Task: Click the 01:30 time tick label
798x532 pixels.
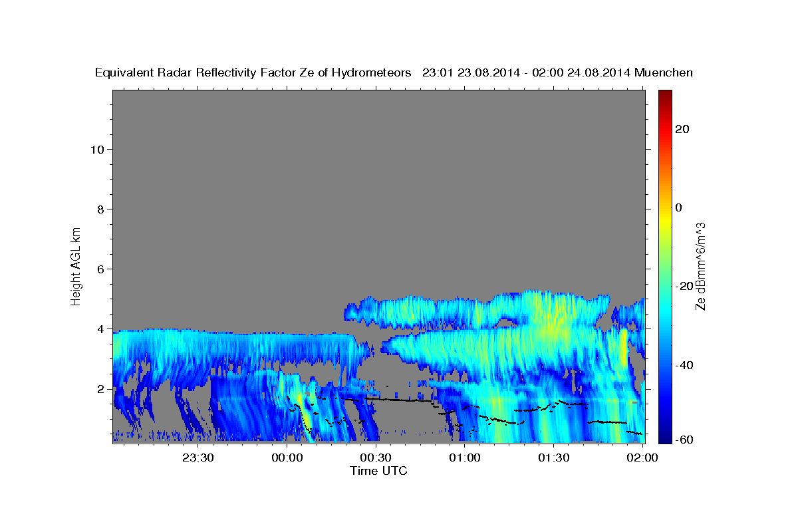Action: pos(553,458)
